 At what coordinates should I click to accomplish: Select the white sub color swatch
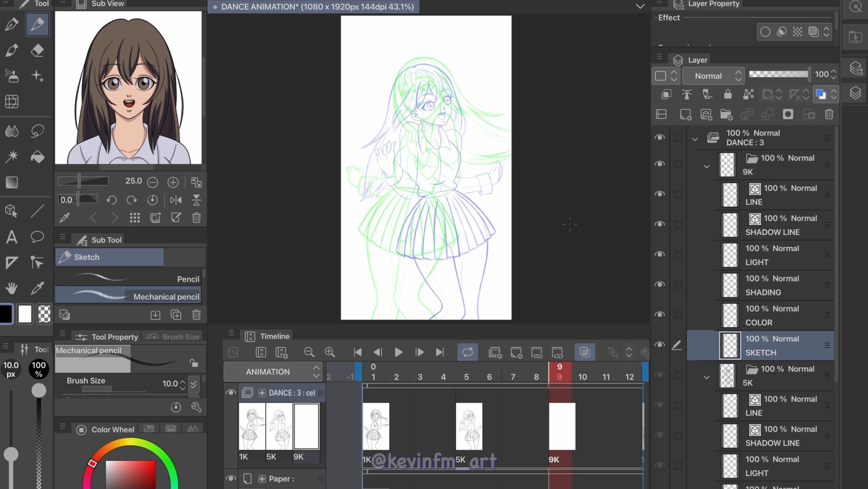[25, 314]
